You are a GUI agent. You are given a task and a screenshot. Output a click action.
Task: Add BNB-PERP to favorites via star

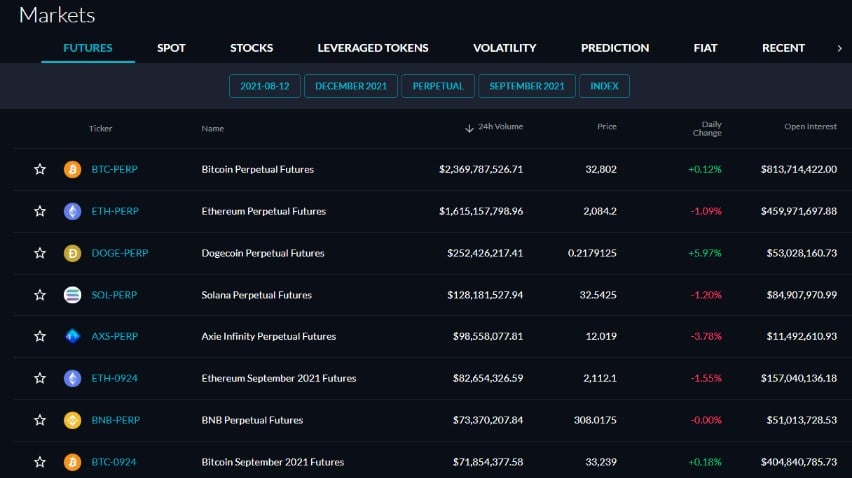pyautogui.click(x=40, y=420)
